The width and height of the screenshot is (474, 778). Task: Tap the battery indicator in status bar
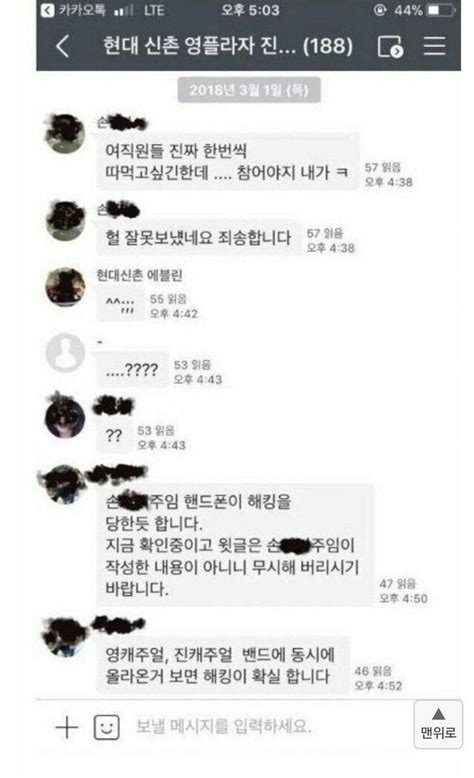click(x=440, y=10)
